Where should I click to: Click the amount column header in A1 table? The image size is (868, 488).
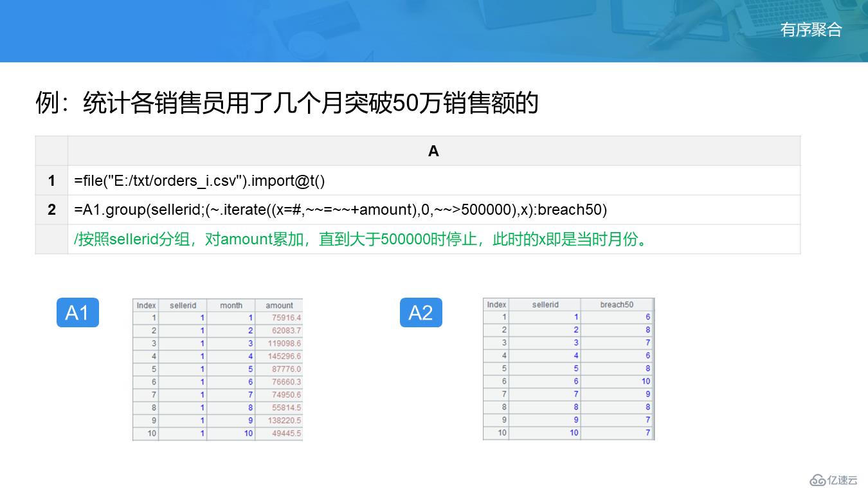279,305
